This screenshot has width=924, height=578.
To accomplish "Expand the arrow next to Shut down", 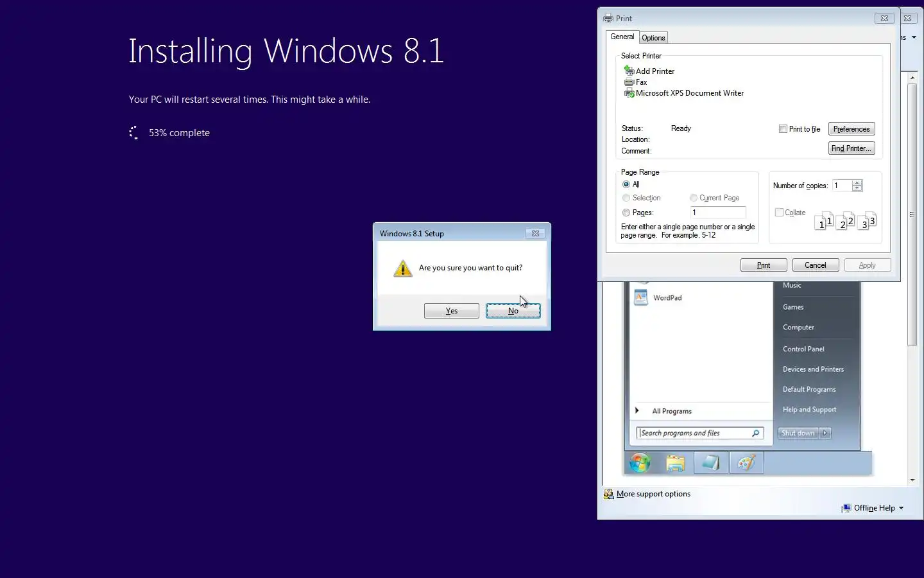I will 825,433.
